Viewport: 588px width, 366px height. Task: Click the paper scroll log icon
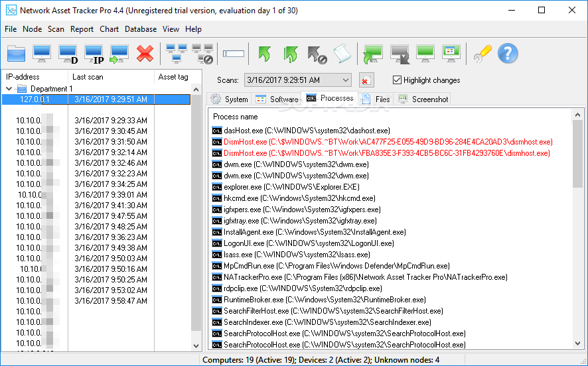[342, 54]
